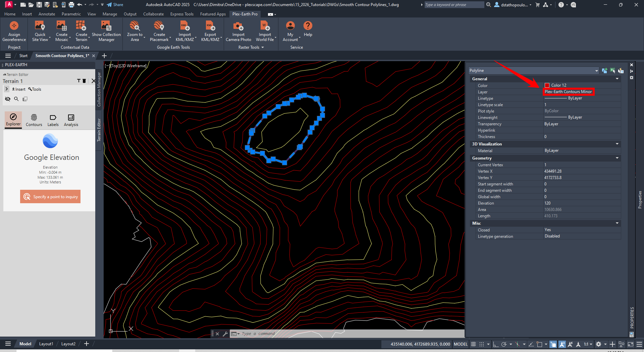Click the Save icon in quick access toolbar
Image resolution: width=644 pixels, height=352 pixels.
(39, 5)
